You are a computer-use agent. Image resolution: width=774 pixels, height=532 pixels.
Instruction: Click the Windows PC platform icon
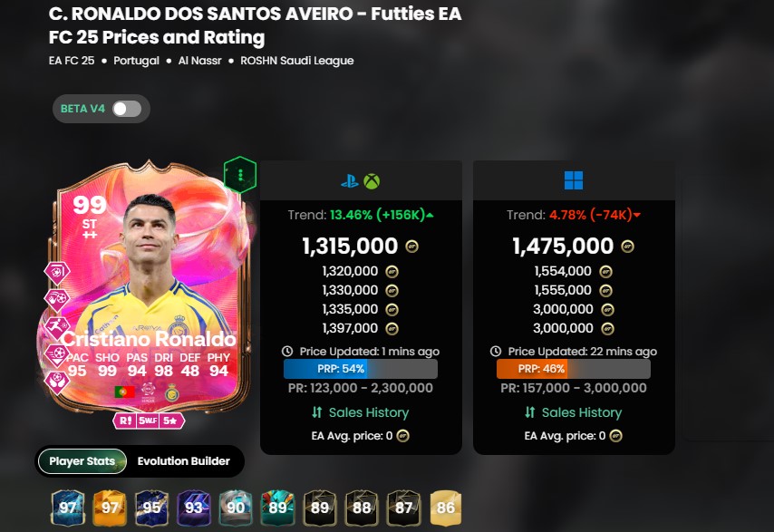pyautogui.click(x=574, y=180)
